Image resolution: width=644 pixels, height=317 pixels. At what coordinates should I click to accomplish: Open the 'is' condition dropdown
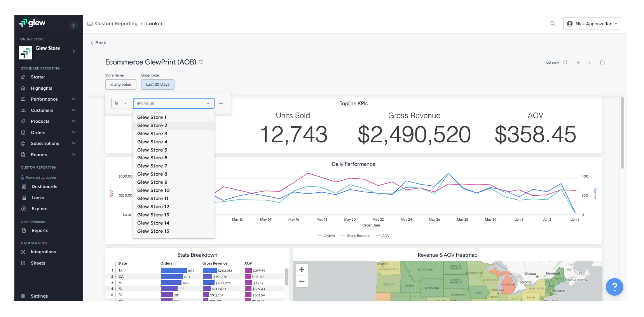click(x=121, y=103)
